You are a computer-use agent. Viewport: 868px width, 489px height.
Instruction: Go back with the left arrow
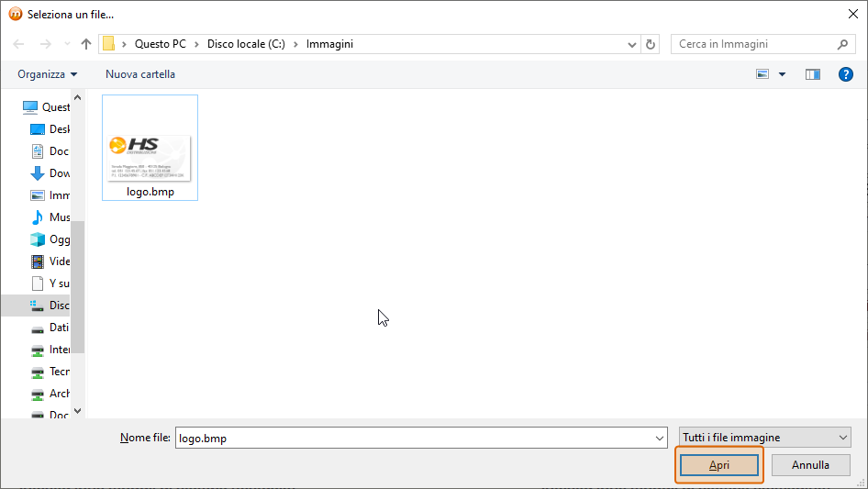click(18, 44)
